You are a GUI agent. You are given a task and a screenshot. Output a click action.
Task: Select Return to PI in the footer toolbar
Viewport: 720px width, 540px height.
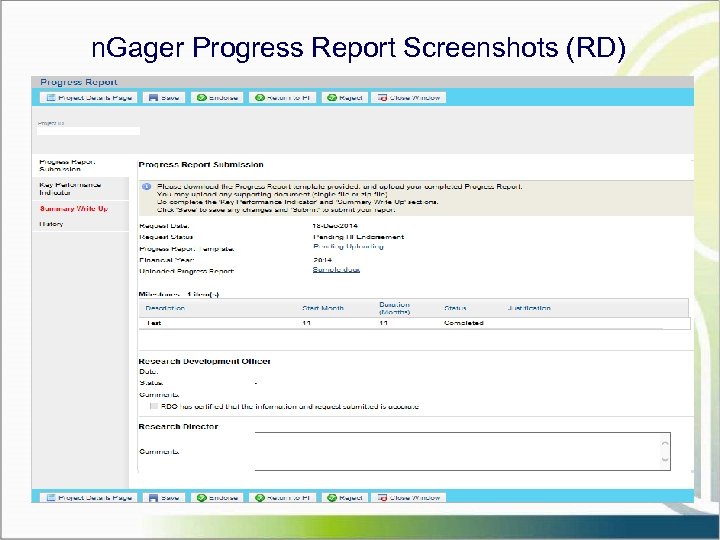pyautogui.click(x=282, y=497)
